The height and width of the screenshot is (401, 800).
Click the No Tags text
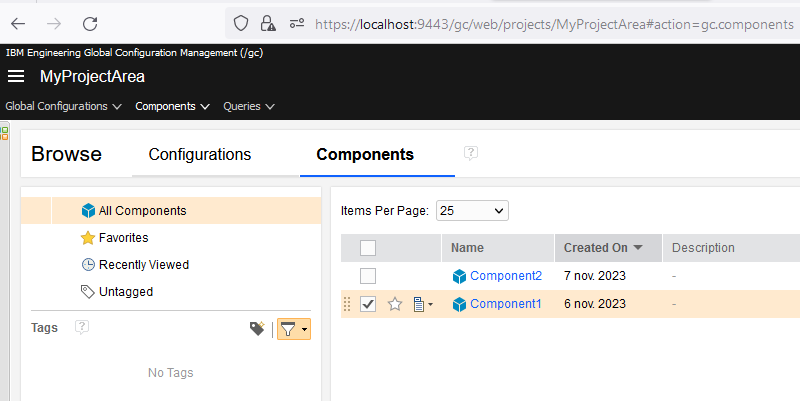pos(171,373)
